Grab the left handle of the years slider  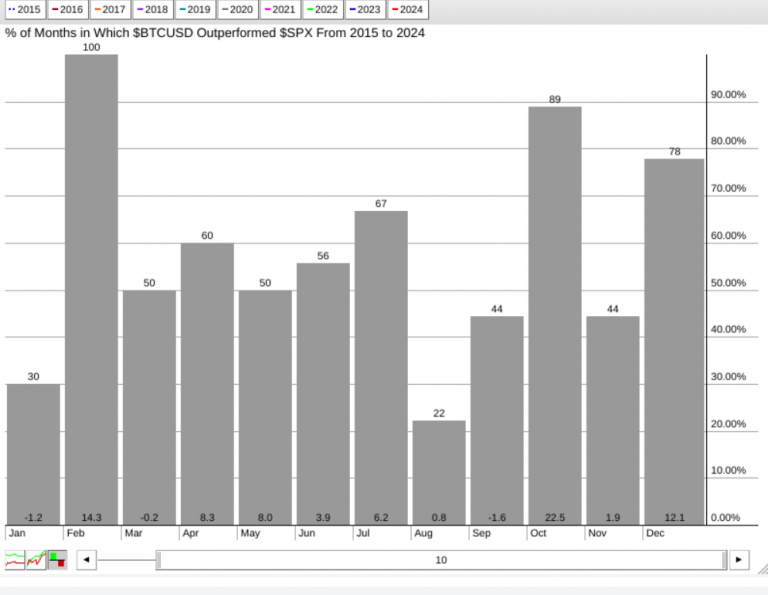pyautogui.click(x=159, y=560)
